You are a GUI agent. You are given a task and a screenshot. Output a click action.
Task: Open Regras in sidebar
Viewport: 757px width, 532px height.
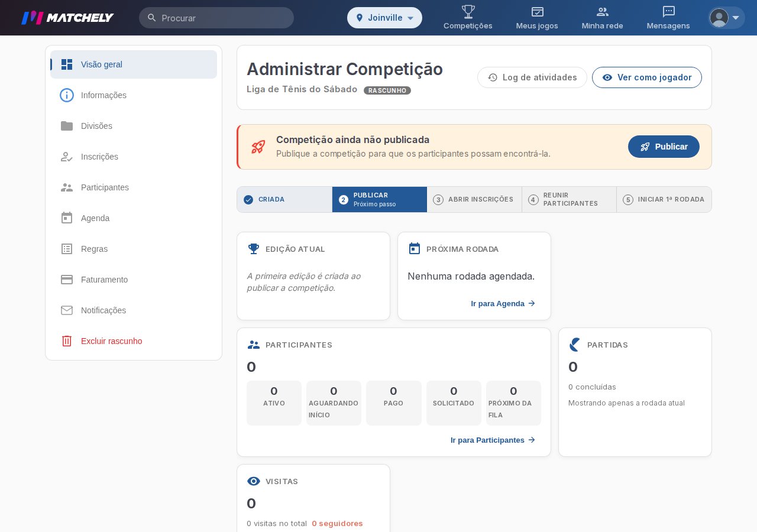coord(134,249)
